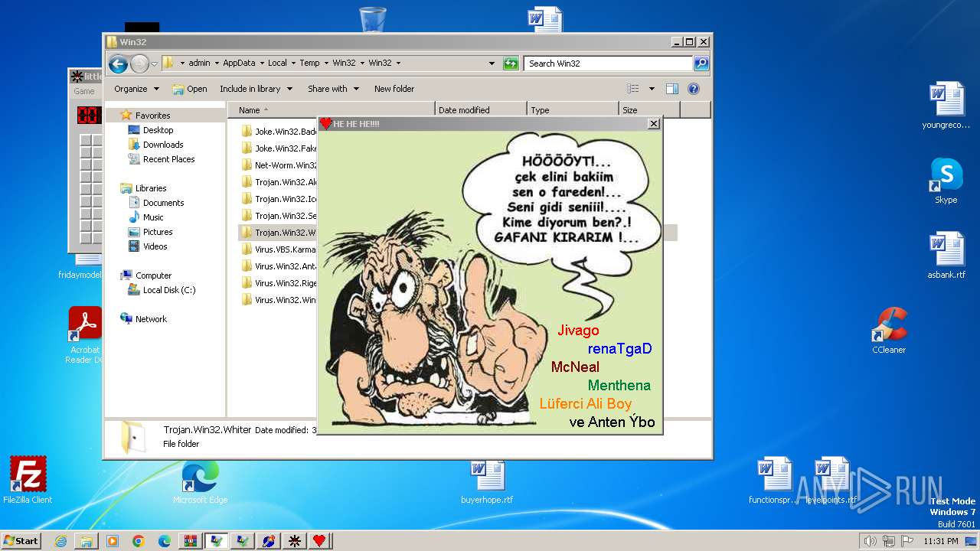The height and width of the screenshot is (551, 980).
Task: Open youngreco Word document on desktop
Action: (946, 106)
